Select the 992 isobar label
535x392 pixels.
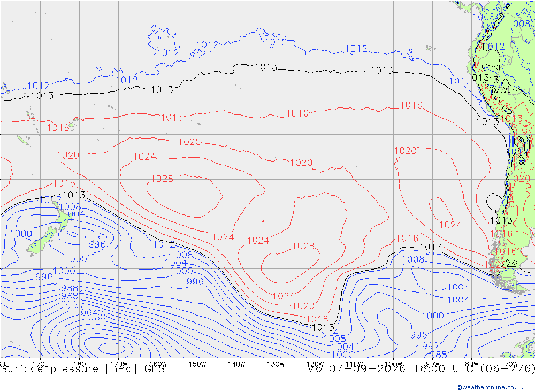coord(430,346)
